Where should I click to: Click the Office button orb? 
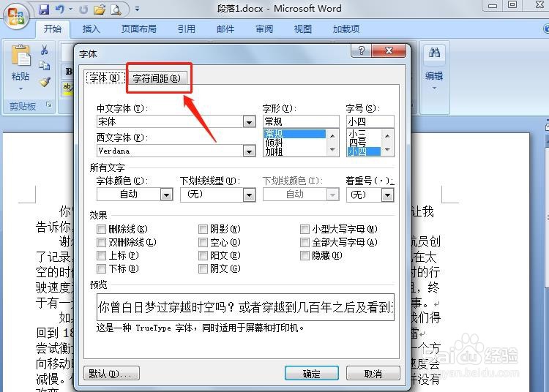tap(16, 16)
